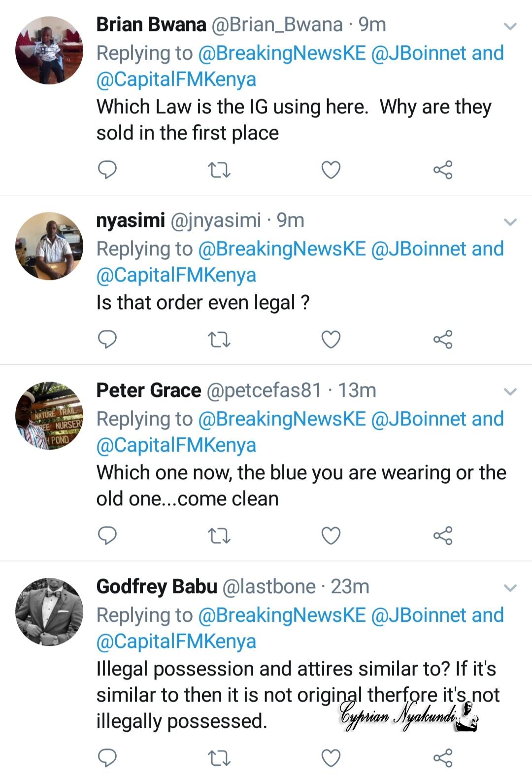Like Brian Bwana's tweet
The height and width of the screenshot is (781, 532).
pos(331,170)
